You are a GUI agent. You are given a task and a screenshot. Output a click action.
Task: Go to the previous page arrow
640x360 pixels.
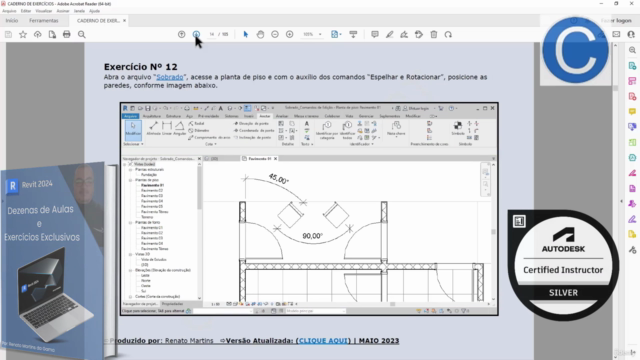pyautogui.click(x=182, y=35)
